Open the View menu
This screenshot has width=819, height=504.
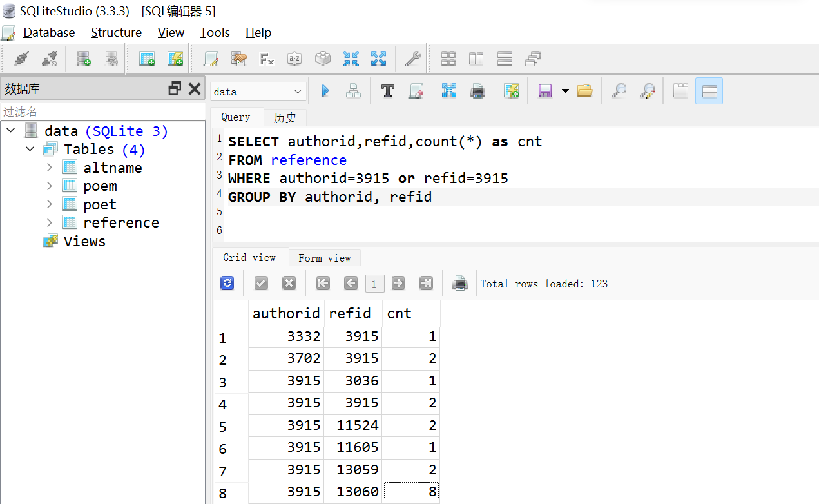tap(171, 32)
